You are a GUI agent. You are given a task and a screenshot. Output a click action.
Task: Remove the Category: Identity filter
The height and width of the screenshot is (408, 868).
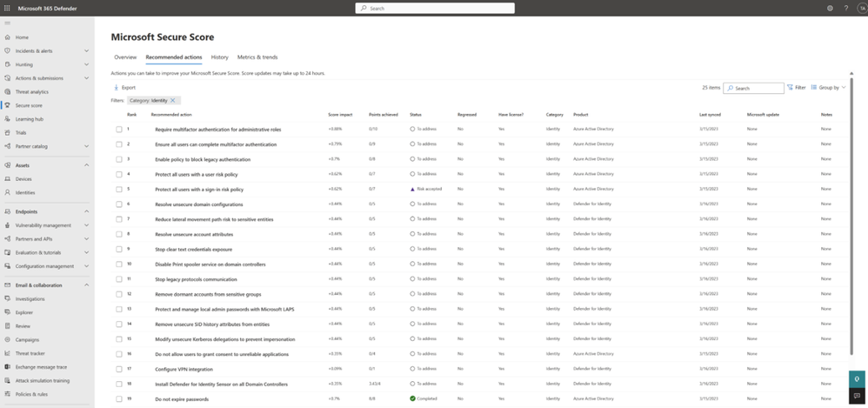[173, 101]
